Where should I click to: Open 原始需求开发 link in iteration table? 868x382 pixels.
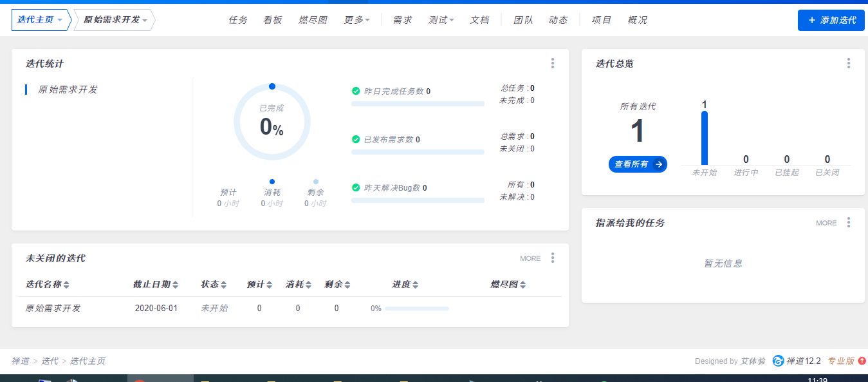coord(53,308)
